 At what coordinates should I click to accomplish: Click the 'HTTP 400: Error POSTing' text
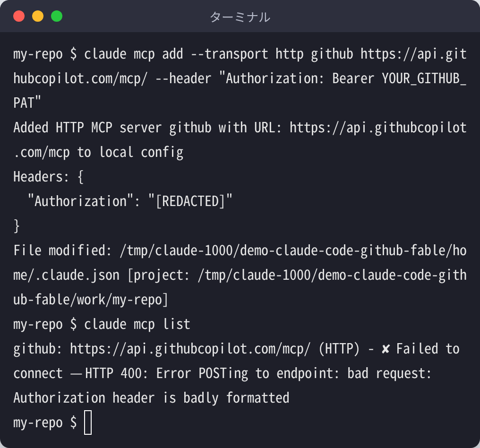[166, 373]
